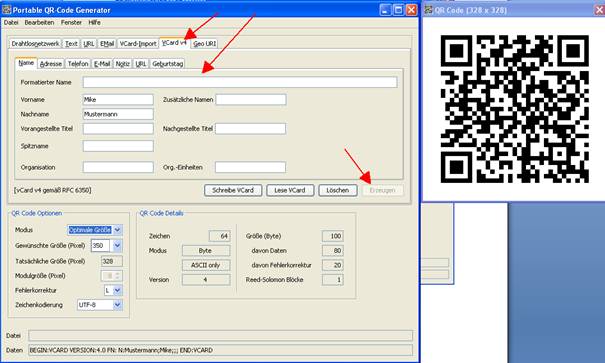The width and height of the screenshot is (605, 363).
Task: Click the Org.-Einheiten field
Action: point(250,167)
